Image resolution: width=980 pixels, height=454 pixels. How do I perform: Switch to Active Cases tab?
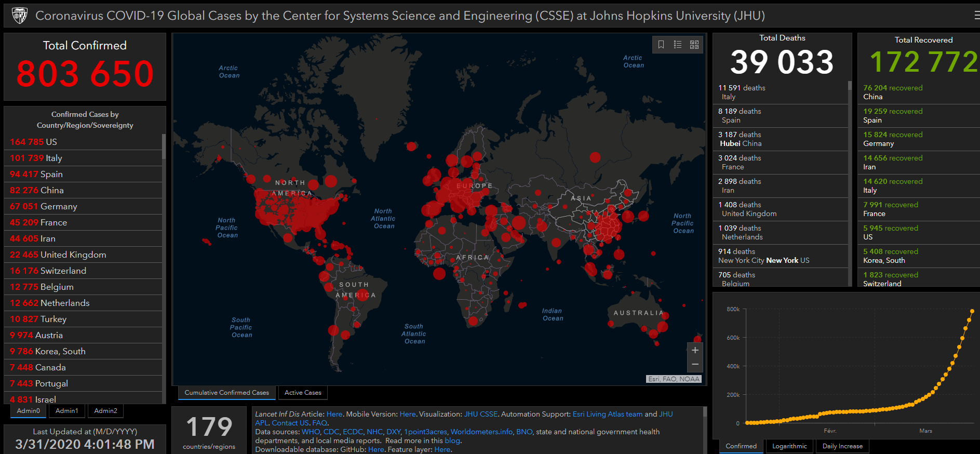pos(303,393)
